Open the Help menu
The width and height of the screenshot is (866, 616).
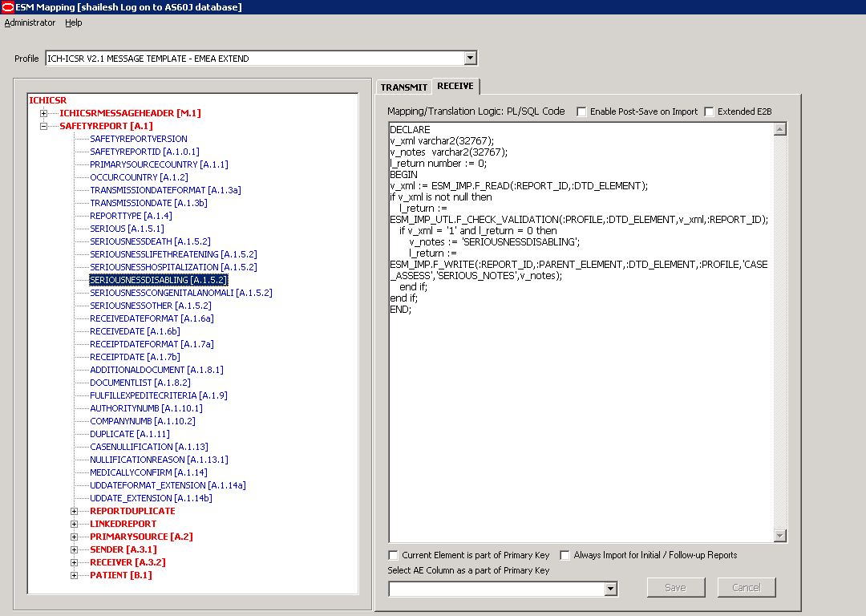pos(74,22)
